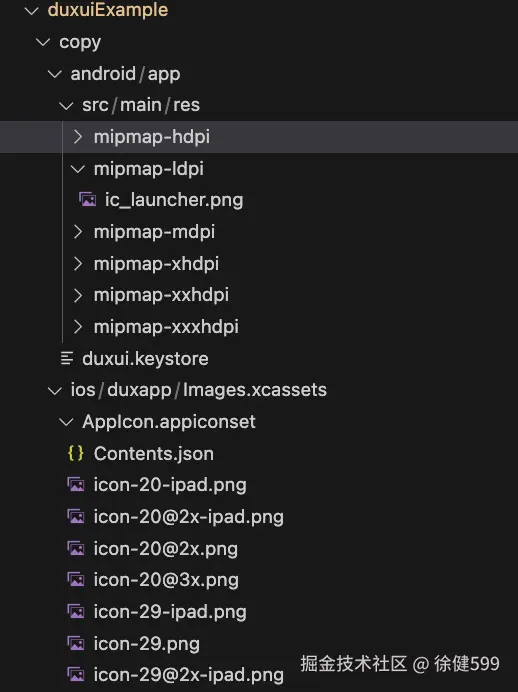The image size is (518, 692).
Task: Collapse the mipmap-ldpi folder chevron
Action: coord(78,169)
